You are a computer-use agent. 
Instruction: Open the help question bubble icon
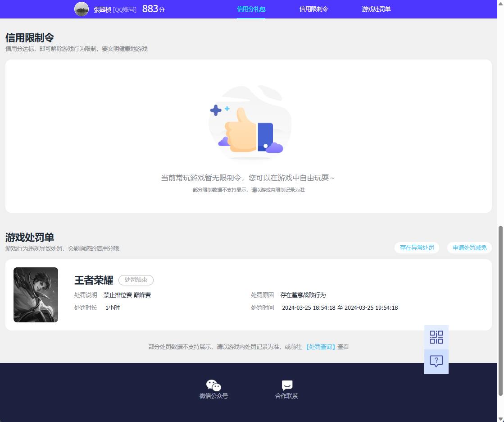click(x=436, y=362)
